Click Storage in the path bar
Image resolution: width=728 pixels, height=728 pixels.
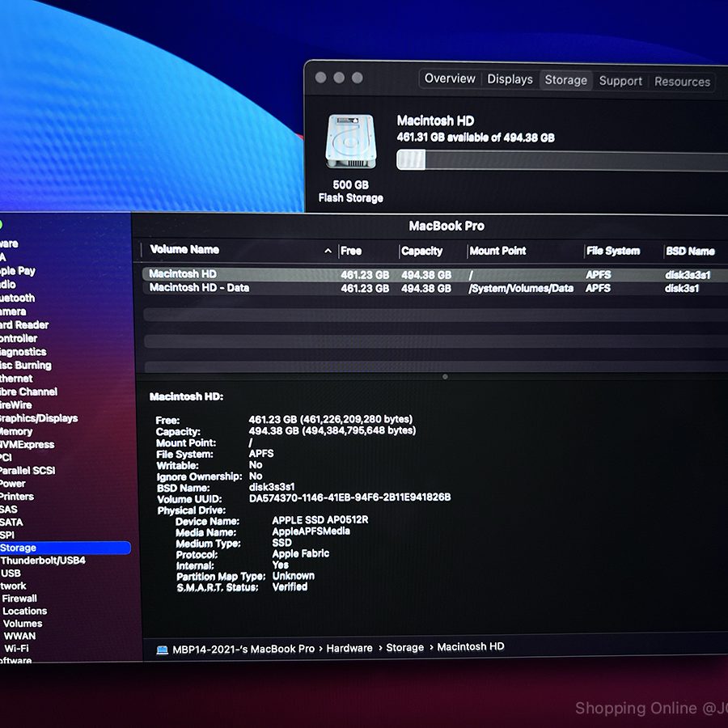pyautogui.click(x=405, y=648)
